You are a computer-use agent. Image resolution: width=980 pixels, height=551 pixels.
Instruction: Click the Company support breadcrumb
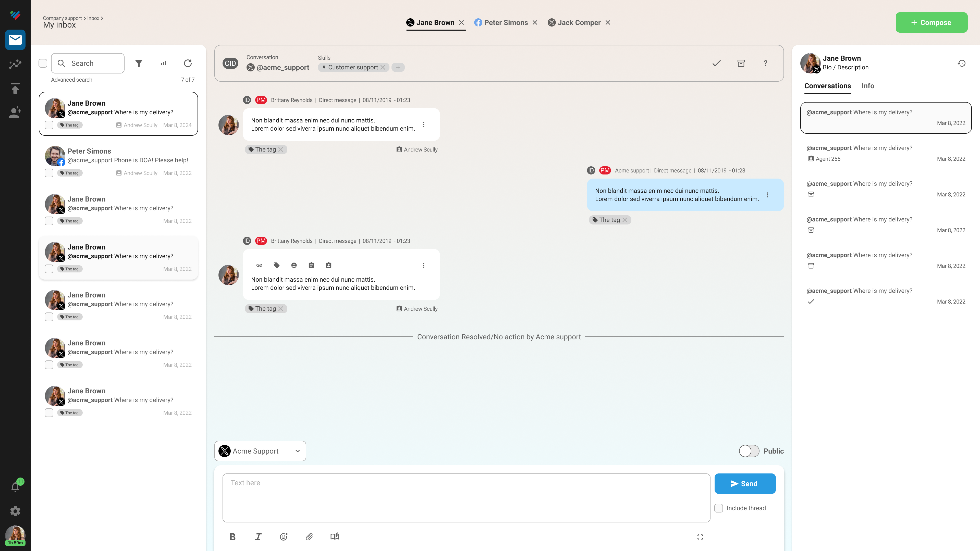(x=62, y=18)
